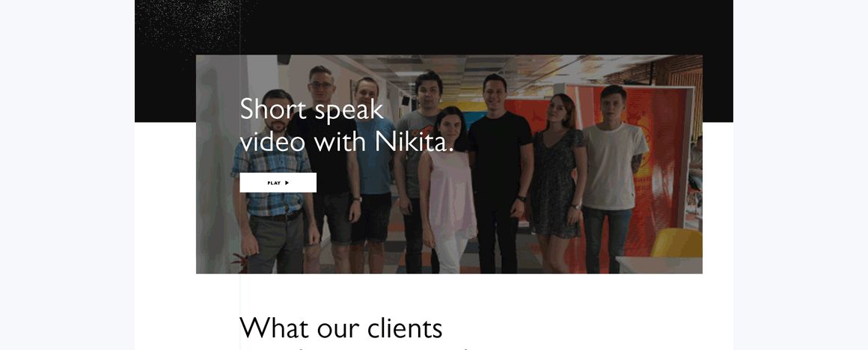This screenshot has height=350, width=868.
Task: Click the "Short speak" headline text
Action: coord(312,110)
